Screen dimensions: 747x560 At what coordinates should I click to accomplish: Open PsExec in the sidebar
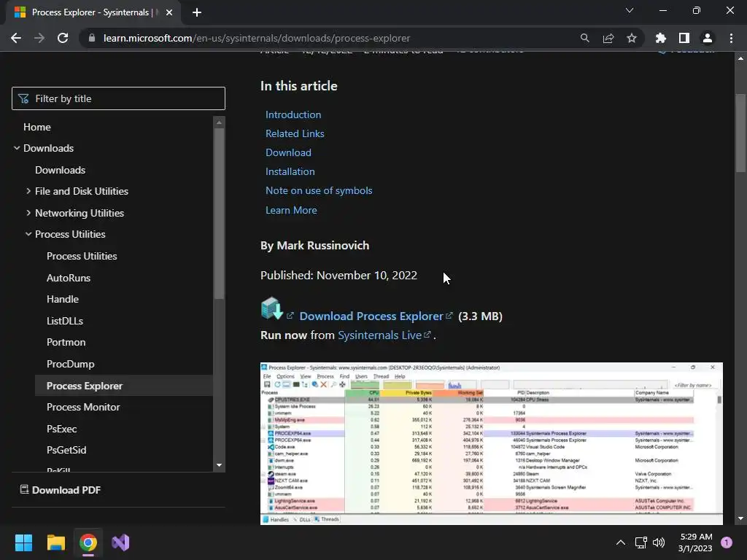(x=61, y=429)
